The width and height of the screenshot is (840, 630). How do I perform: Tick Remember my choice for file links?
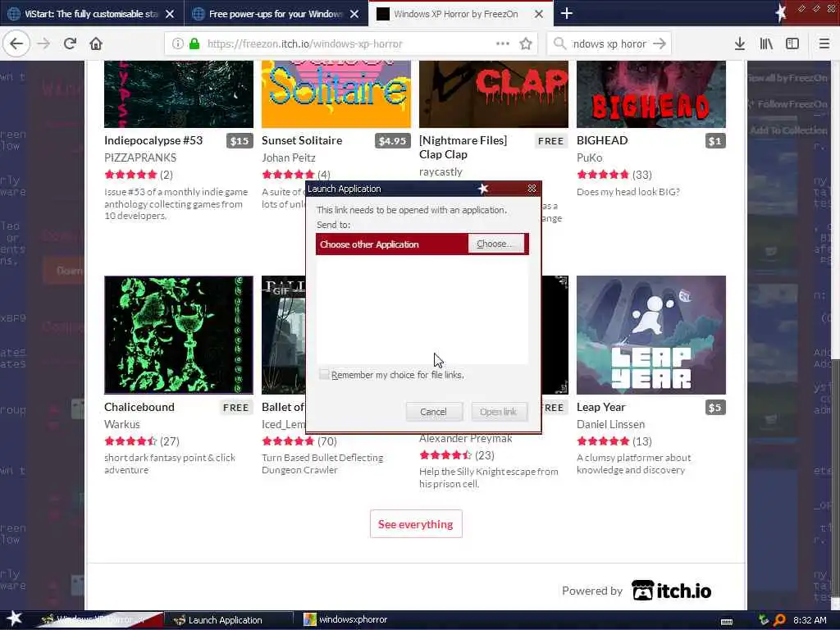(x=324, y=374)
